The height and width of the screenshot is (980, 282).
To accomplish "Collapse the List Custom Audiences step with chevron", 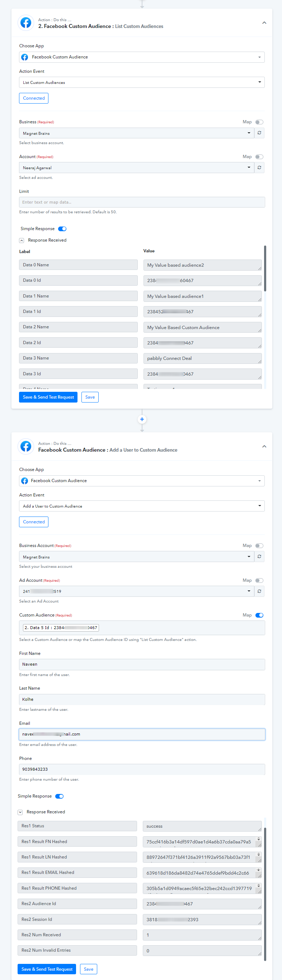I will [x=264, y=23].
